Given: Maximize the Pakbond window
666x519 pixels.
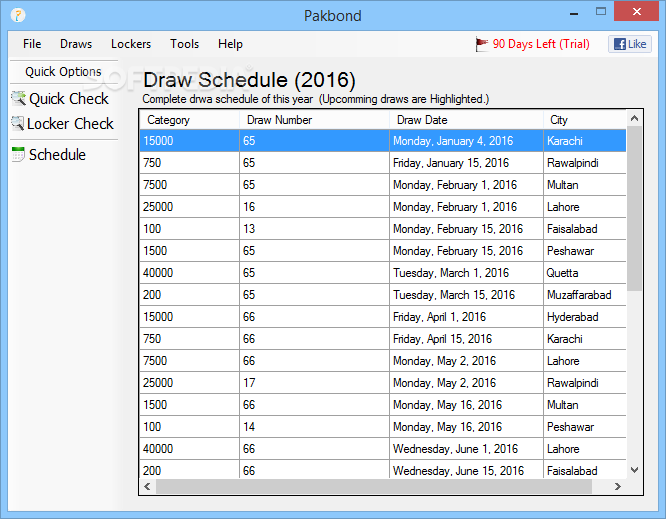Looking at the screenshot, I should (x=601, y=12).
